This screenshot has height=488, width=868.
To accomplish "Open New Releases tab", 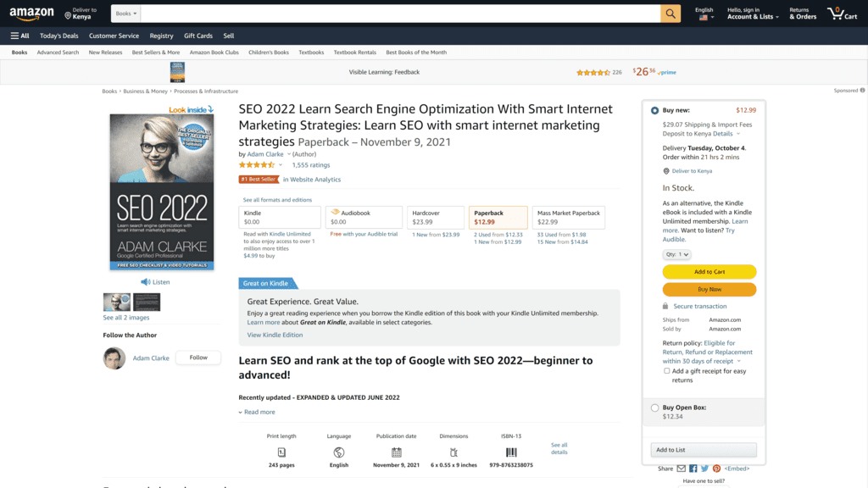I will pyautogui.click(x=105, y=52).
